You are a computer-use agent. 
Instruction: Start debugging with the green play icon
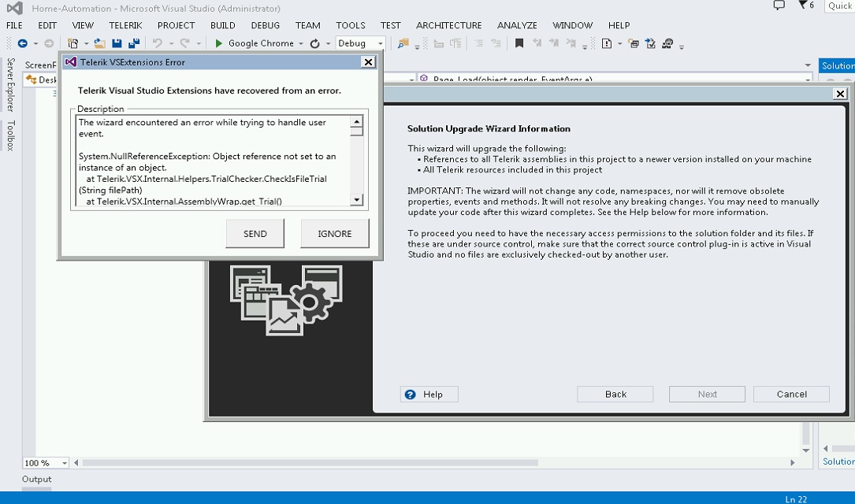[x=218, y=43]
